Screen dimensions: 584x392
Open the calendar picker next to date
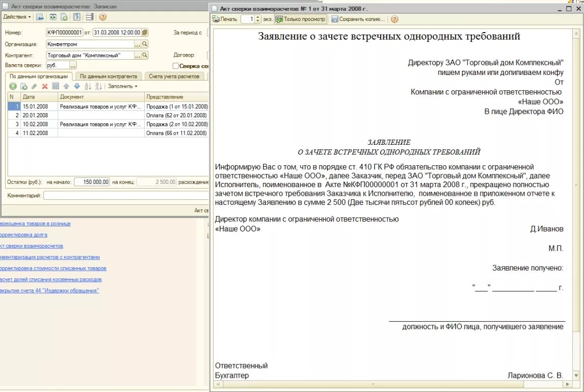pyautogui.click(x=145, y=33)
